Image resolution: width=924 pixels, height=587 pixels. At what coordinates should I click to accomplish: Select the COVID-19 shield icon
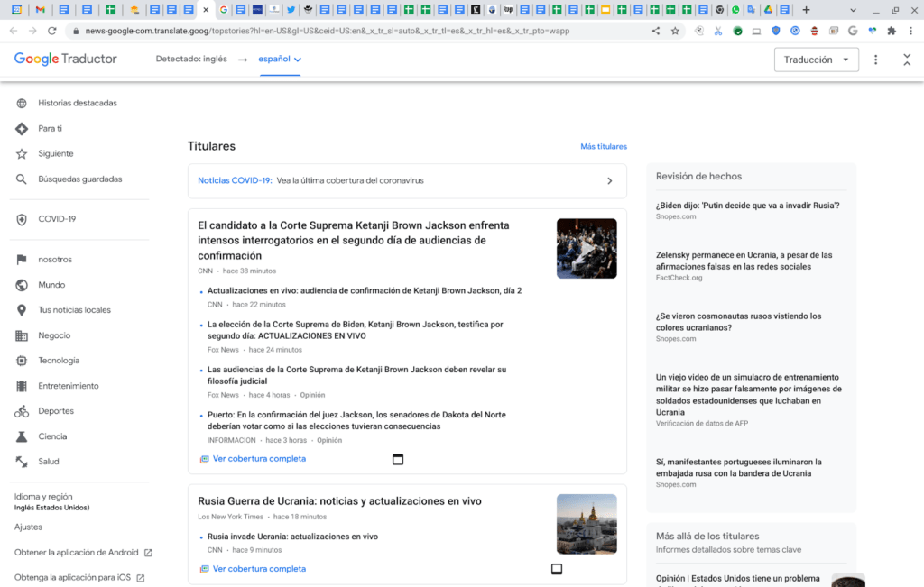click(x=22, y=219)
